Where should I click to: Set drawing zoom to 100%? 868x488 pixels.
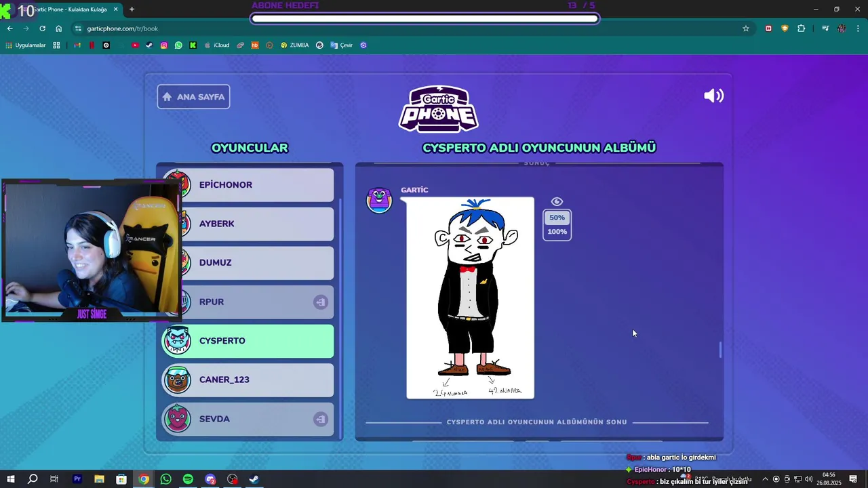(557, 232)
